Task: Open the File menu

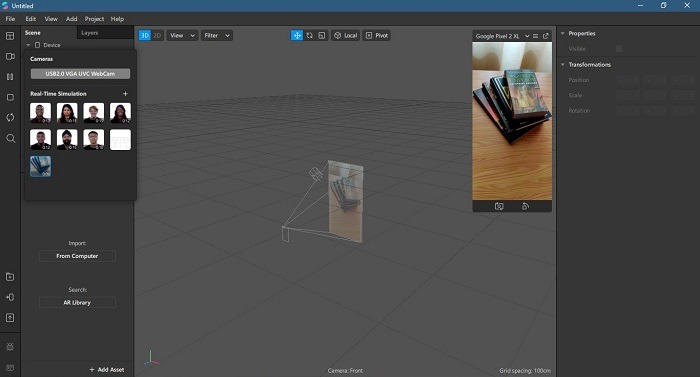Action: coord(10,19)
